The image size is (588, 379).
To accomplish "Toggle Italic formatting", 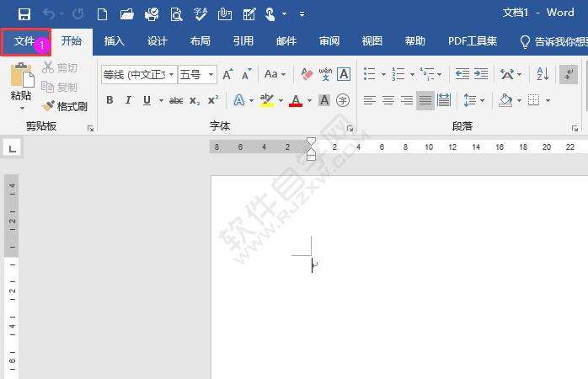I will click(128, 100).
